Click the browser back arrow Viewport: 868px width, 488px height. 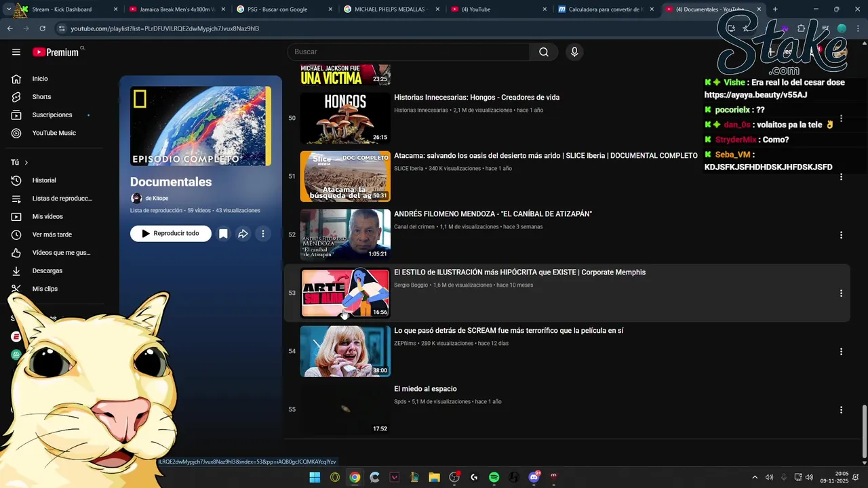point(9,28)
